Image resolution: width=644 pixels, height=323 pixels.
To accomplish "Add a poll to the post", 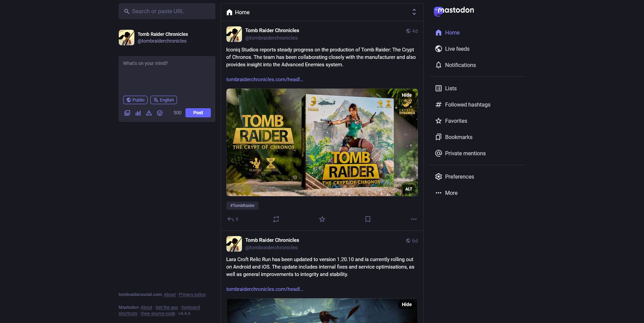I will pyautogui.click(x=138, y=113).
